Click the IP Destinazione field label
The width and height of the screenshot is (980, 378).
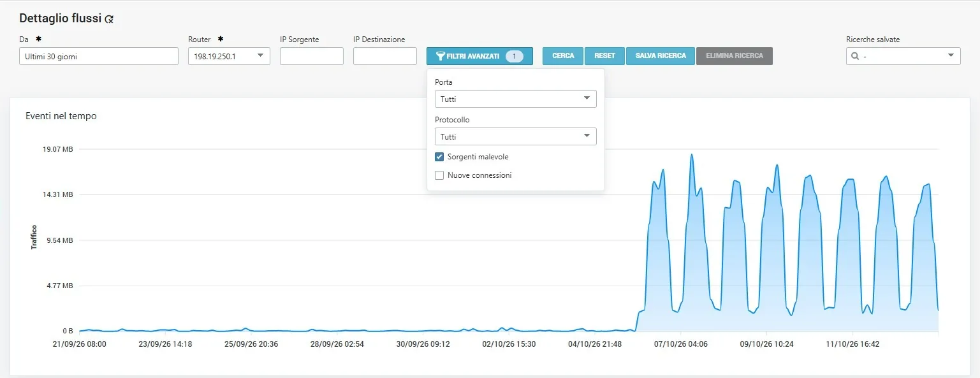pos(379,40)
